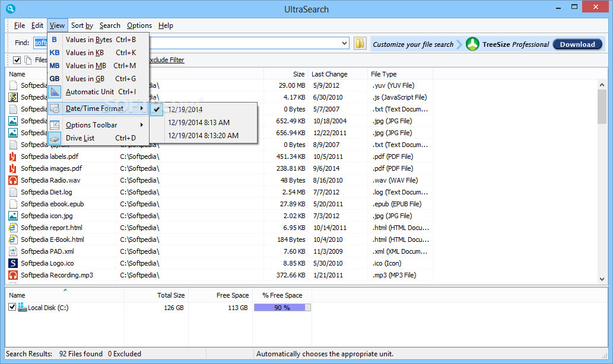
Task: Click the IE icon of Softpedia report.html
Action: pyautogui.click(x=13, y=228)
